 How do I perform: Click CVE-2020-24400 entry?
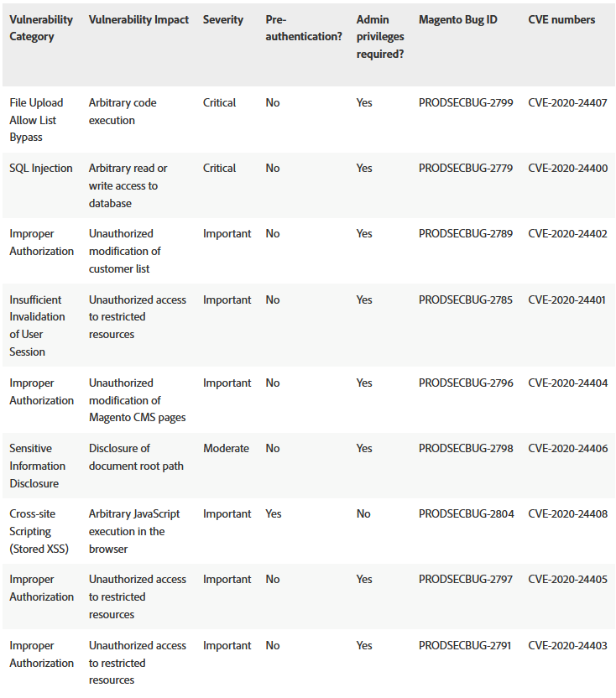[568, 169]
